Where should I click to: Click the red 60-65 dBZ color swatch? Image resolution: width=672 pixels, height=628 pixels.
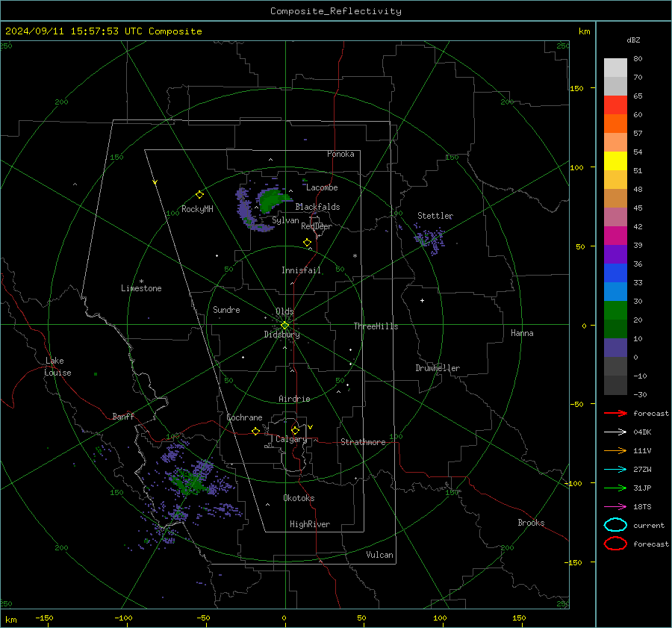pyautogui.click(x=615, y=105)
